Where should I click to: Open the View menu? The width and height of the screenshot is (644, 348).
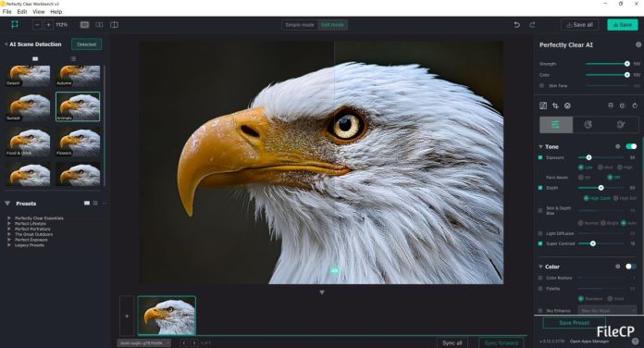[39, 11]
